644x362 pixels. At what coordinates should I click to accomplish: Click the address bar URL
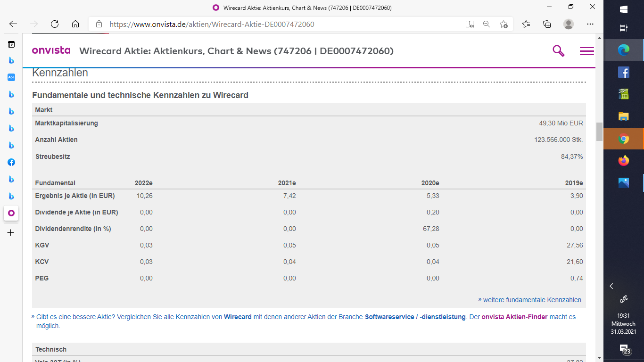pos(212,24)
